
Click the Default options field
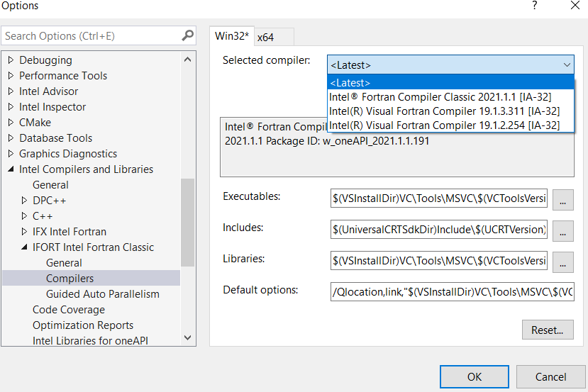pos(453,291)
